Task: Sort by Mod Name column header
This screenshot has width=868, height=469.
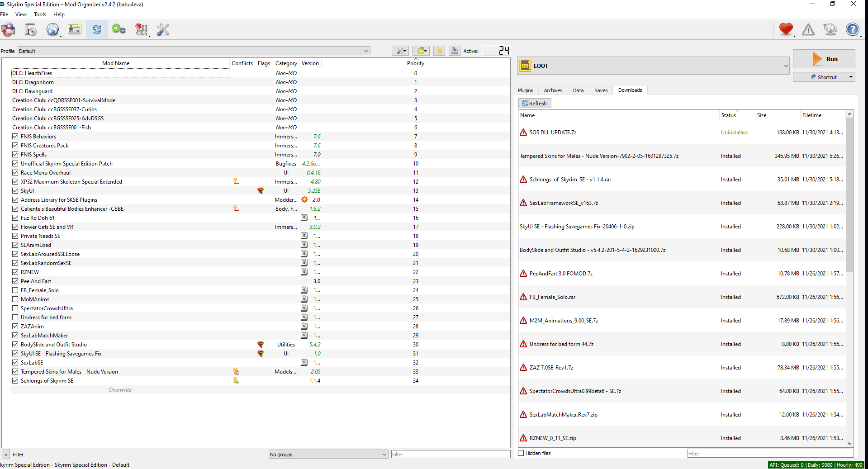Action: click(116, 63)
